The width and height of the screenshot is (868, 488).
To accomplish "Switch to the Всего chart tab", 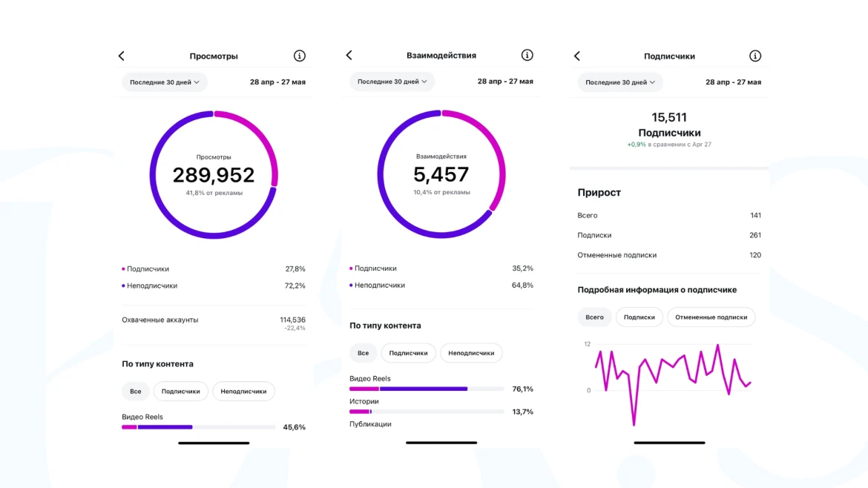I will 594,317.
